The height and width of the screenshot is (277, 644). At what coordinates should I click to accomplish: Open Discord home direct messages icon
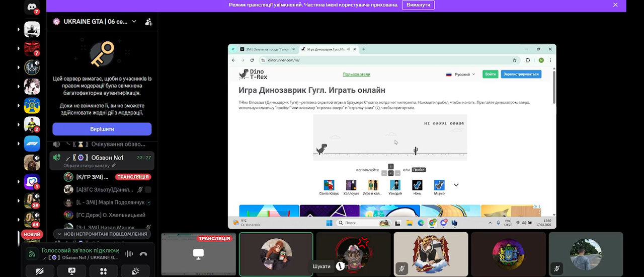click(32, 8)
